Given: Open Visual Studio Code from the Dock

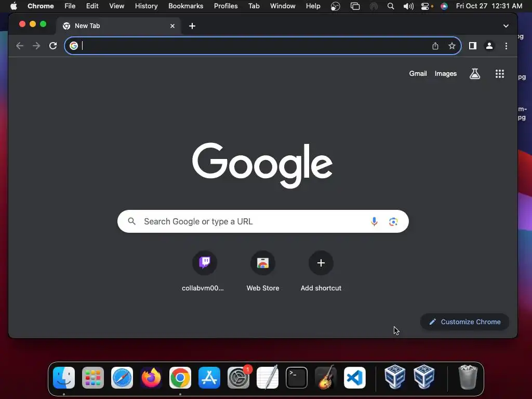Looking at the screenshot, I should (355, 378).
